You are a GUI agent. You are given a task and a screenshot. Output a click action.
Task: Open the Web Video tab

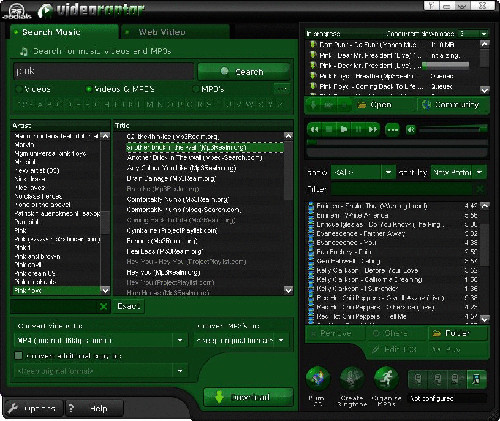pos(176,32)
